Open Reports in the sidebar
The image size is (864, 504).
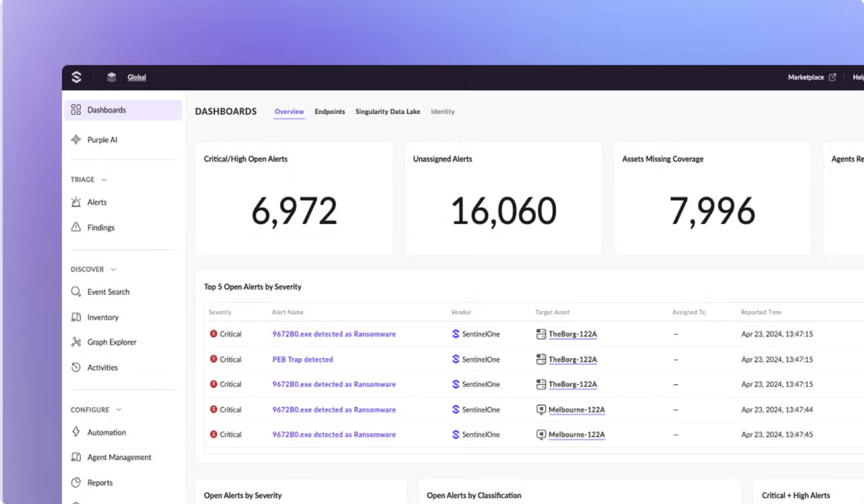(x=100, y=482)
